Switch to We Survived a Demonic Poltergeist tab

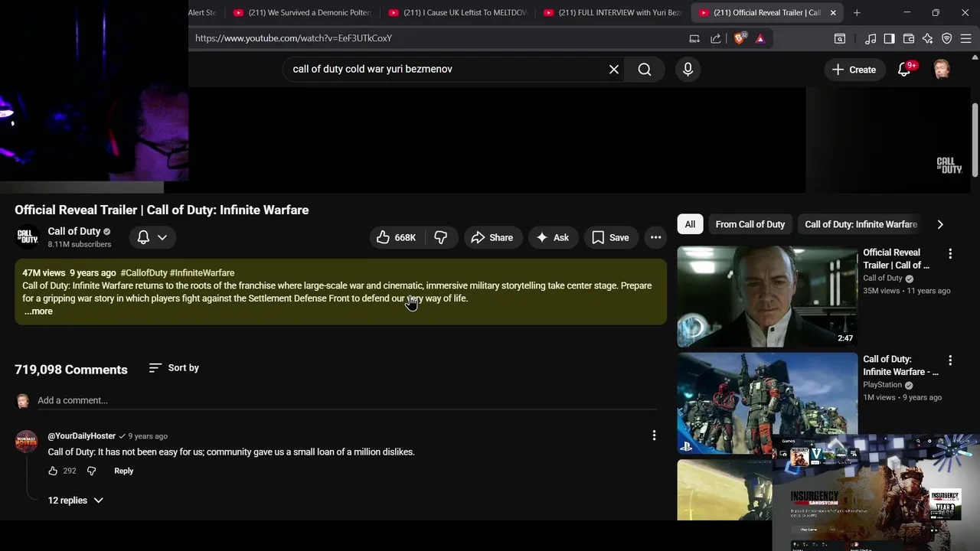click(302, 12)
